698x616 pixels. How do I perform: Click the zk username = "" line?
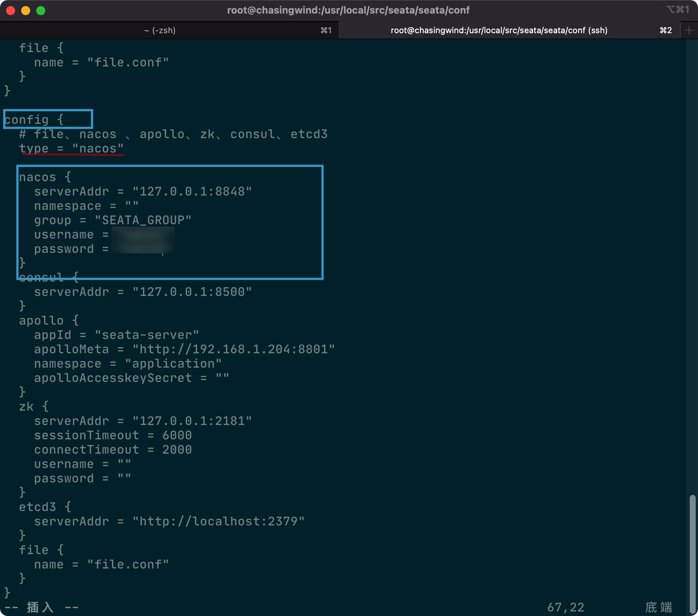[83, 464]
